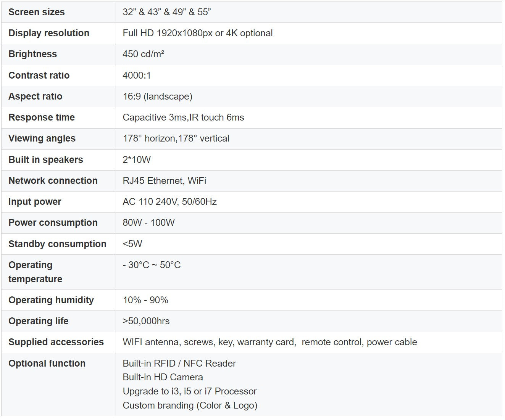The height and width of the screenshot is (420, 505).
Task: Click the Screen sizes row label
Action: (x=37, y=12)
